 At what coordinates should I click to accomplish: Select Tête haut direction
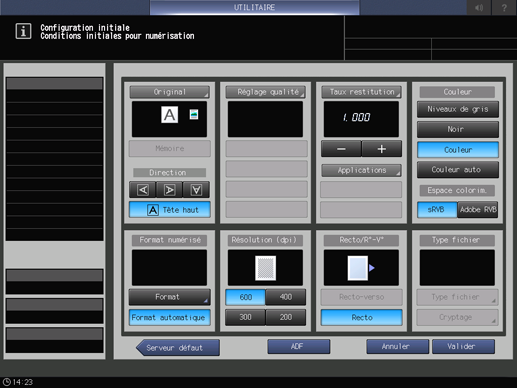(x=170, y=210)
